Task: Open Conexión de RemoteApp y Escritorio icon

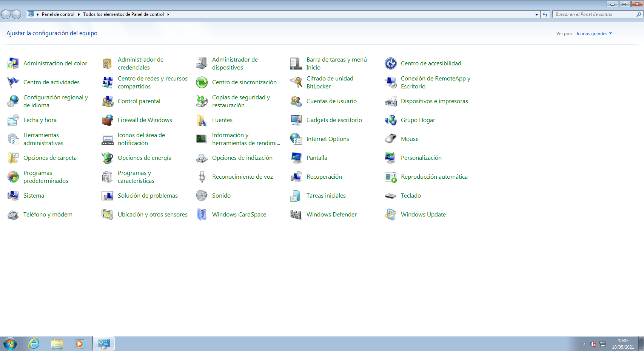Action: pyautogui.click(x=391, y=82)
